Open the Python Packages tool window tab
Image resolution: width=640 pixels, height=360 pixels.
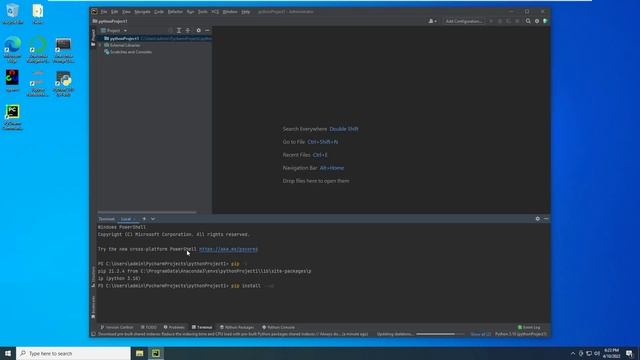(x=237, y=327)
